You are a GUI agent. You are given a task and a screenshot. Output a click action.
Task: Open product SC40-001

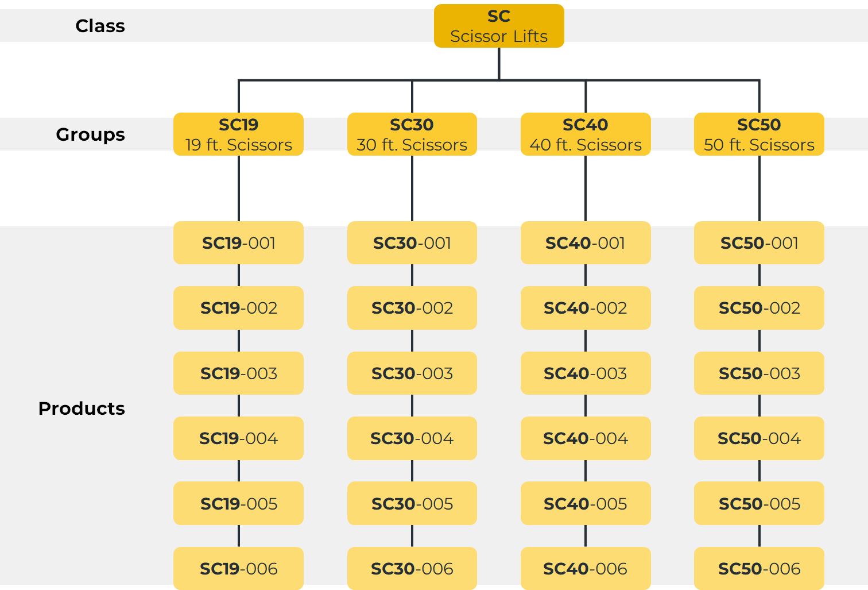[x=586, y=243]
